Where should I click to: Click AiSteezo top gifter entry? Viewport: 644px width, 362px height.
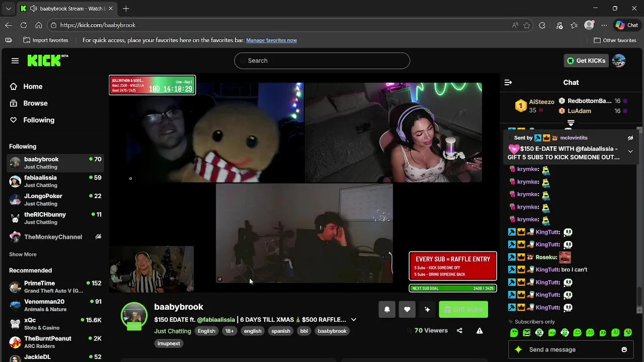coord(534,106)
